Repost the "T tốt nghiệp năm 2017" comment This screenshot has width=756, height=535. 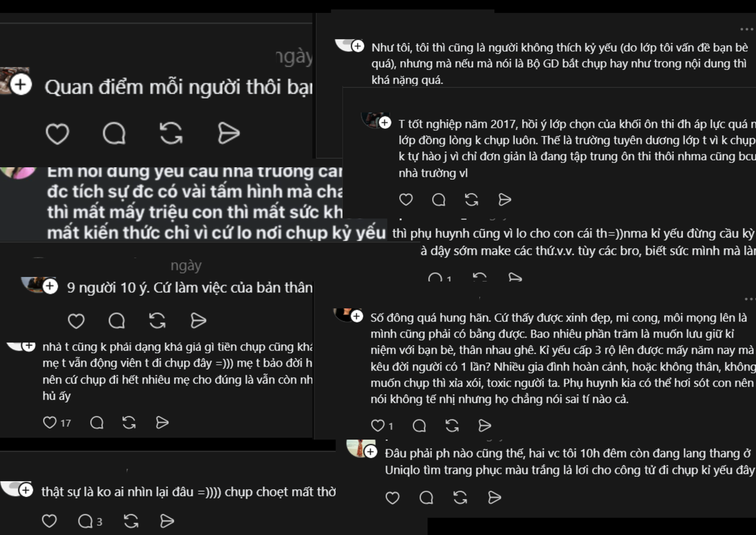pyautogui.click(x=472, y=200)
